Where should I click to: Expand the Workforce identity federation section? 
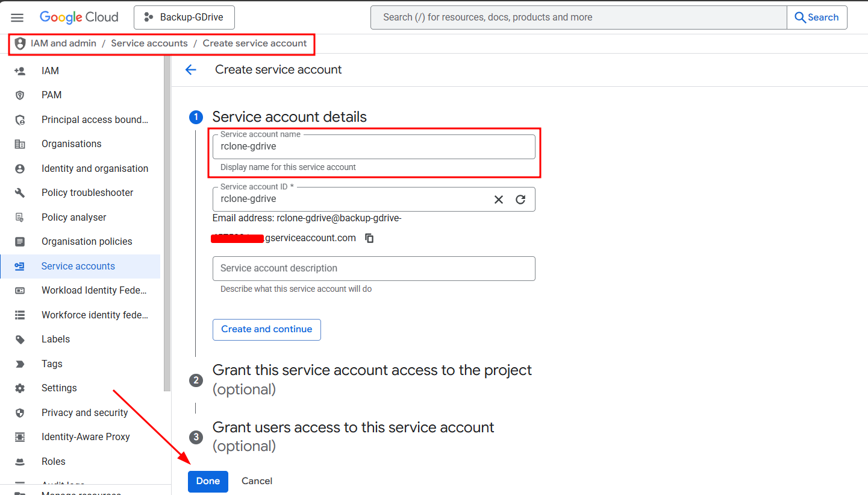coord(94,315)
